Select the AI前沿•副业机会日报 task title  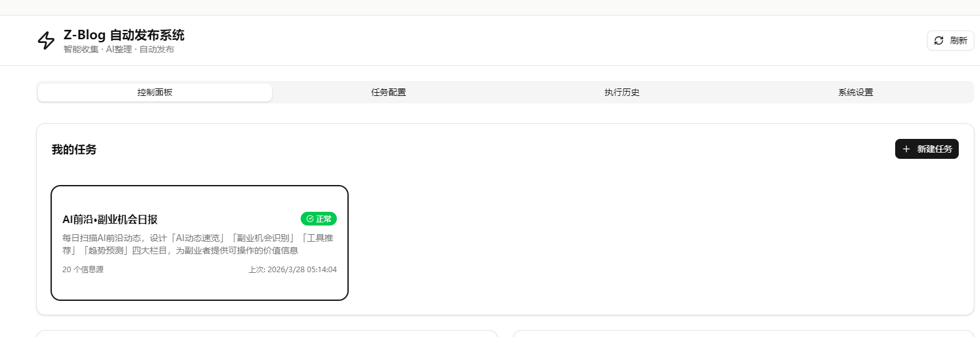[x=110, y=219]
